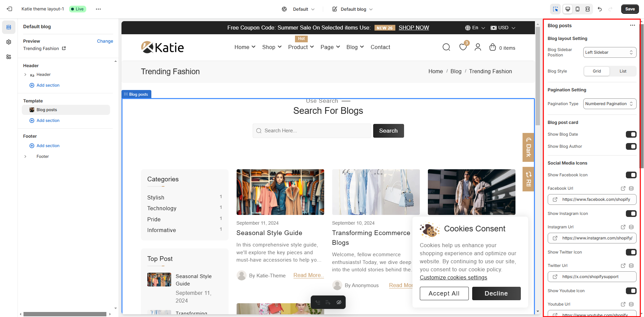Click the undo arrow icon
This screenshot has width=644, height=317.
[600, 9]
